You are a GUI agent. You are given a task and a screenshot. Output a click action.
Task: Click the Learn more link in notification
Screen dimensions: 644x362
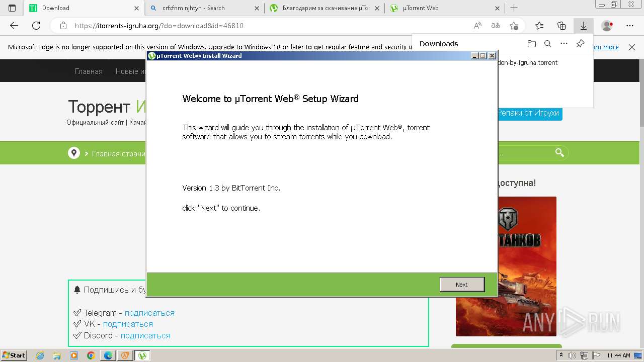[606, 47]
